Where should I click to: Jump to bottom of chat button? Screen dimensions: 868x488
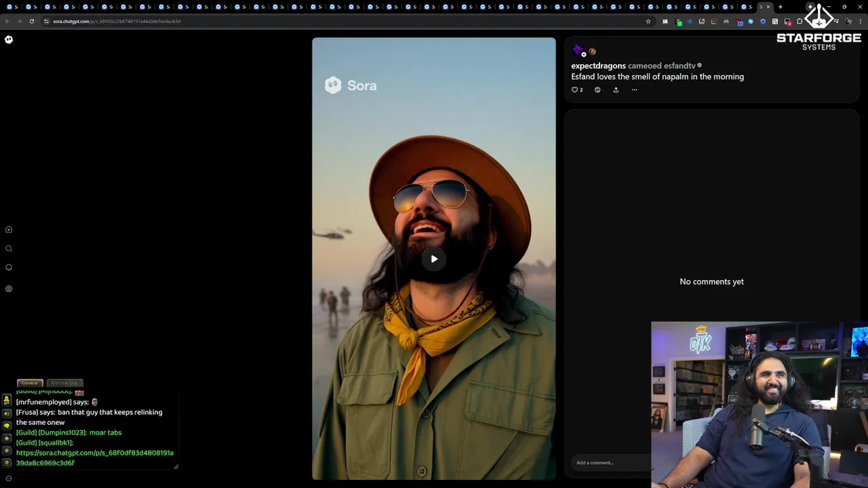click(7, 463)
